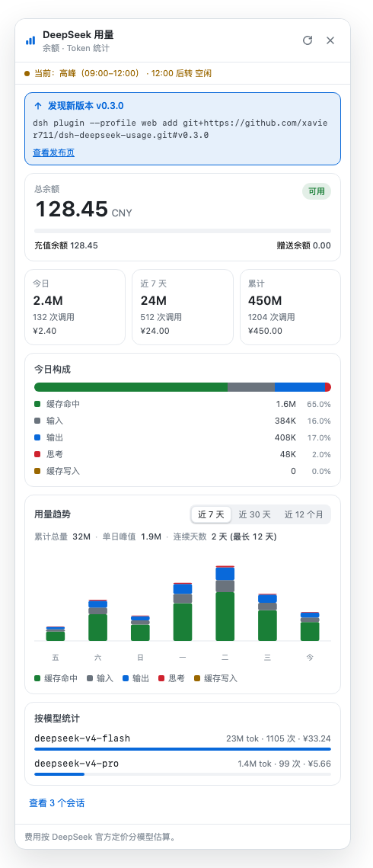The image size is (373, 868).
Task: Click the 408K output value
Action: tap(285, 437)
